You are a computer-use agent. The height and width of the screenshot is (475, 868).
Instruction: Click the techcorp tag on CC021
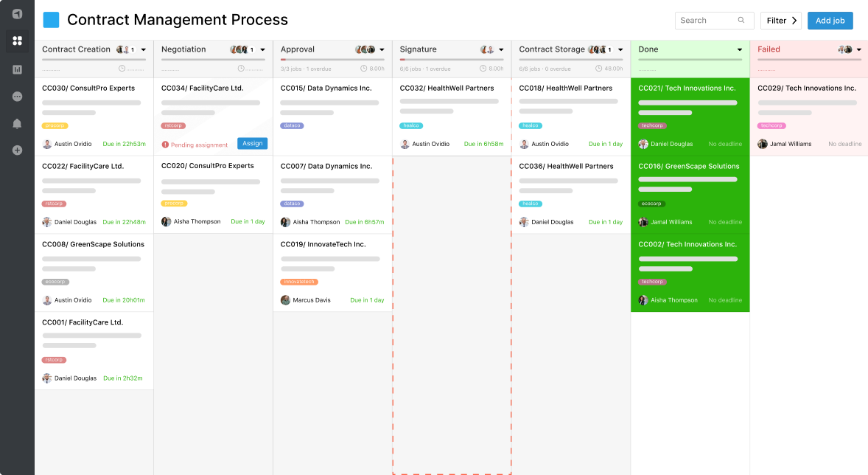click(652, 125)
